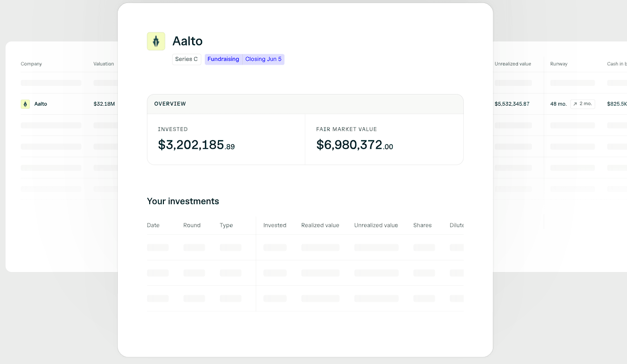
Task: Click the Aalto heading in the detail card
Action: 188,41
